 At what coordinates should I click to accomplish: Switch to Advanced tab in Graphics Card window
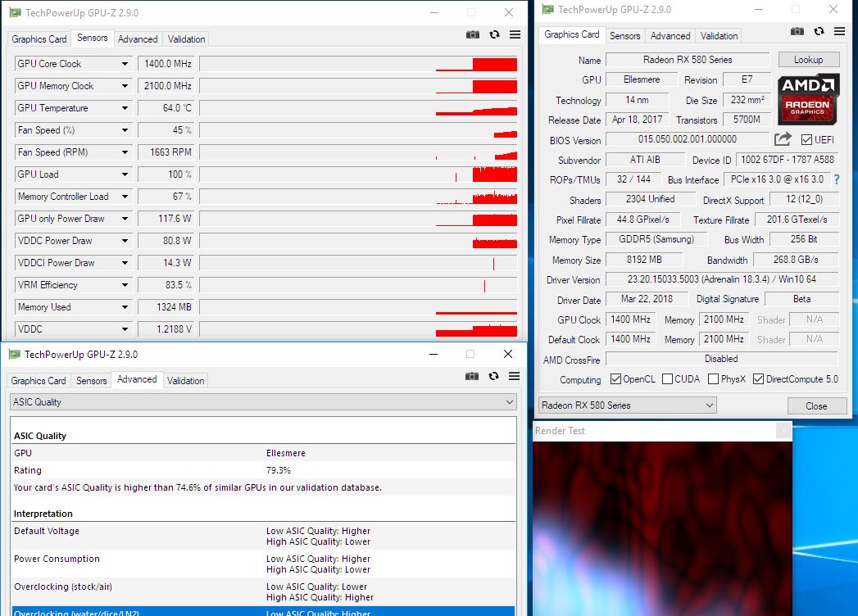[670, 35]
